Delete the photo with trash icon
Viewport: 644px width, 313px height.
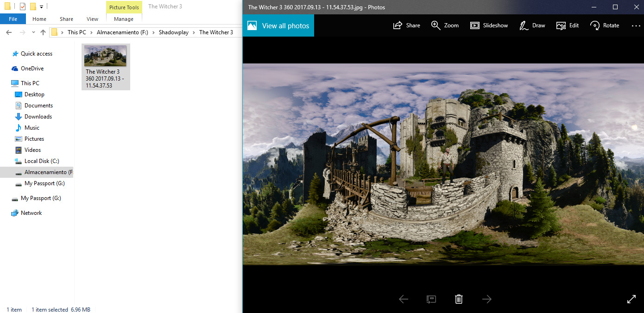pyautogui.click(x=459, y=299)
